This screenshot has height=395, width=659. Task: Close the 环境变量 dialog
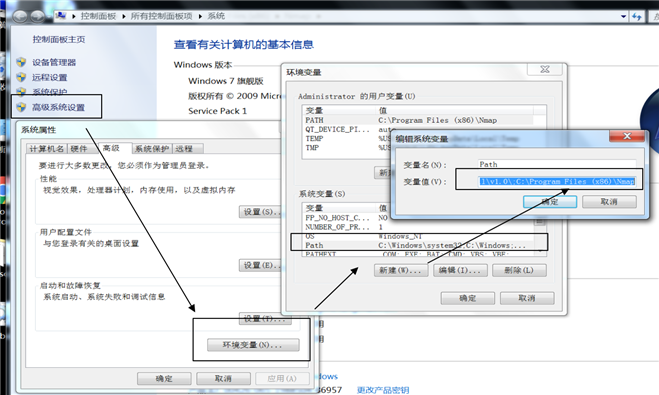[545, 69]
